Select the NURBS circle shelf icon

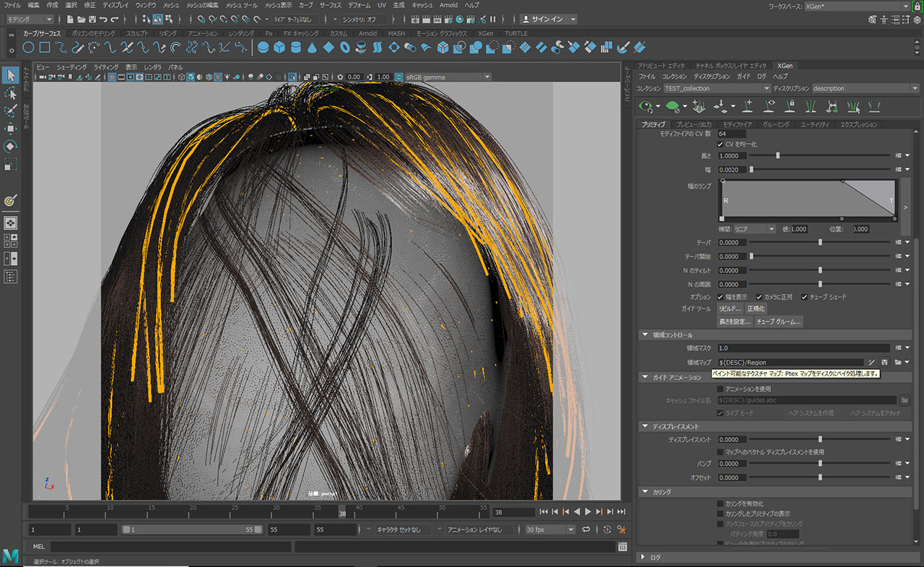click(x=28, y=48)
